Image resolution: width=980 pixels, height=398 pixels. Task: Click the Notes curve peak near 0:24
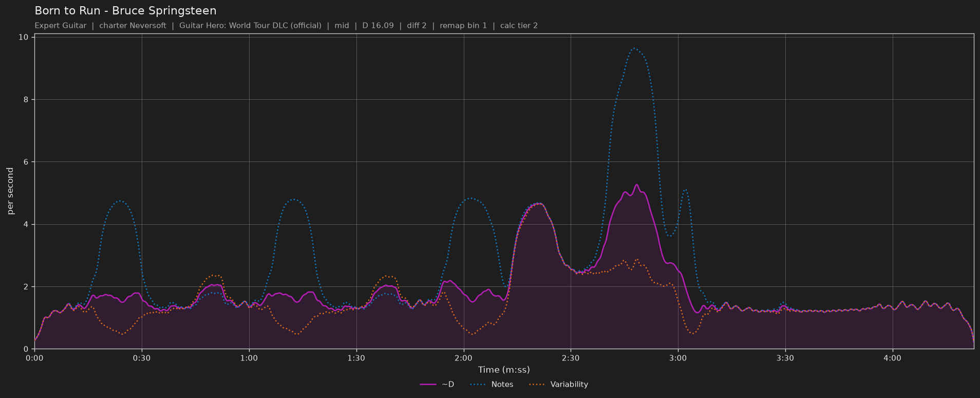click(120, 201)
